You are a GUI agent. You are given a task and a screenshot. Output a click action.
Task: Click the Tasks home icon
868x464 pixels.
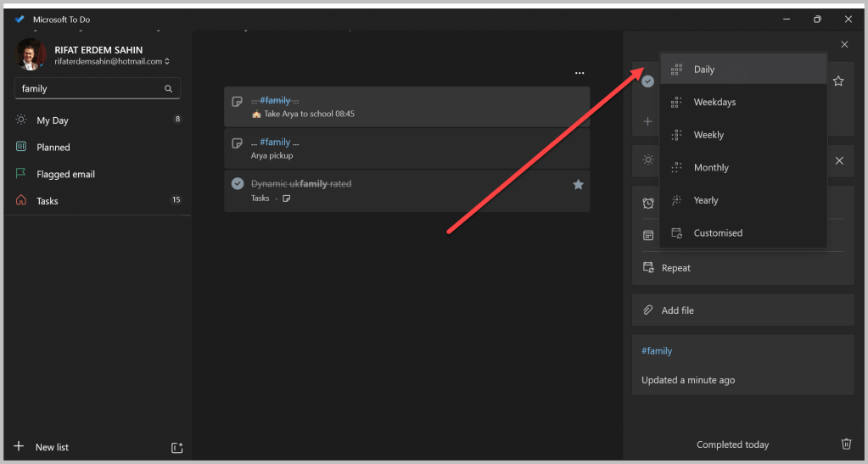click(21, 200)
